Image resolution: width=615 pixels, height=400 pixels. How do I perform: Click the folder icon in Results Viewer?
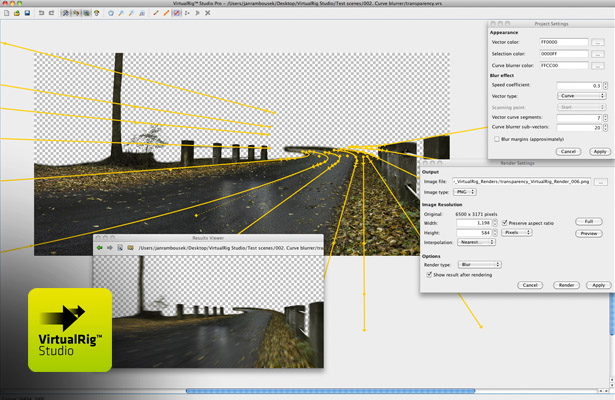click(130, 248)
